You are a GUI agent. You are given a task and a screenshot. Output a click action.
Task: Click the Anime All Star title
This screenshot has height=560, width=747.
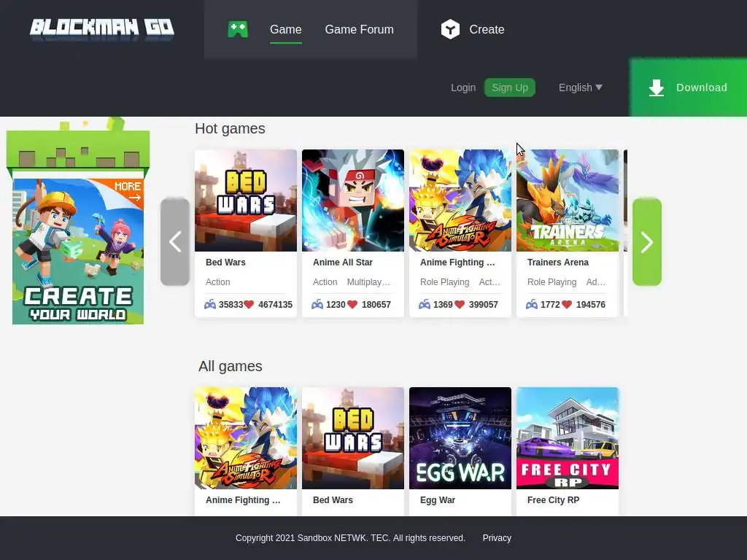coord(343,262)
